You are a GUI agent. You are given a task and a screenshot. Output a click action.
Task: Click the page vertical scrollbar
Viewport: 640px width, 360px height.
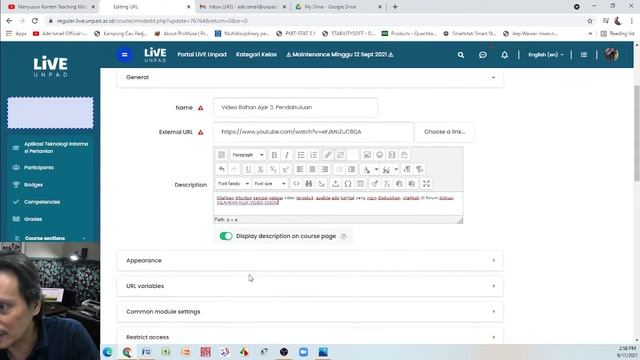637,133
